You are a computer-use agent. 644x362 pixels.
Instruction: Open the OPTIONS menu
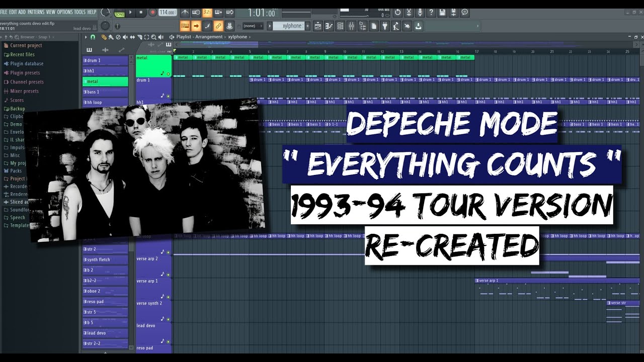pos(65,12)
